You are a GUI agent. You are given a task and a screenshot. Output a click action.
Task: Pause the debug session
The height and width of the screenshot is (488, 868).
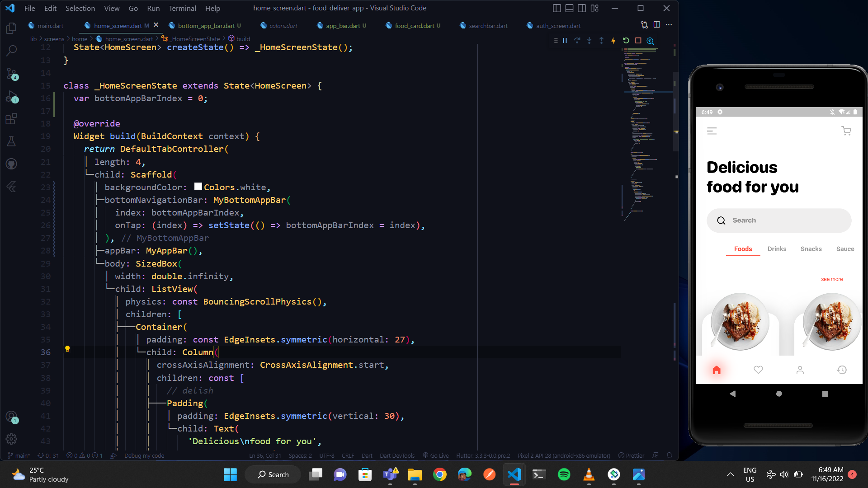coord(565,41)
